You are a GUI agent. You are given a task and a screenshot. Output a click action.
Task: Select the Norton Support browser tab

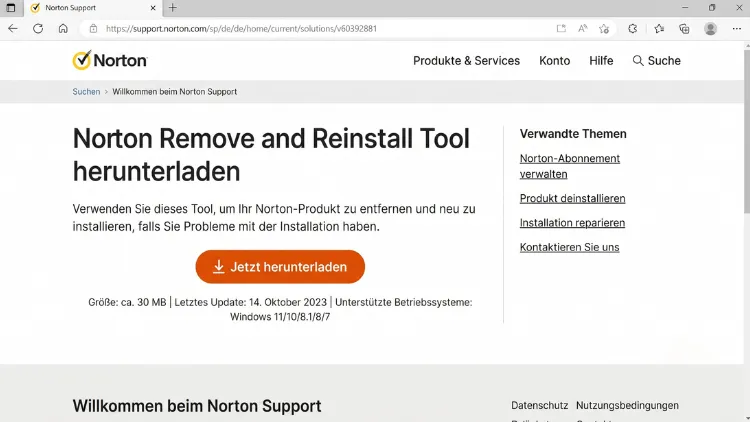[91, 8]
